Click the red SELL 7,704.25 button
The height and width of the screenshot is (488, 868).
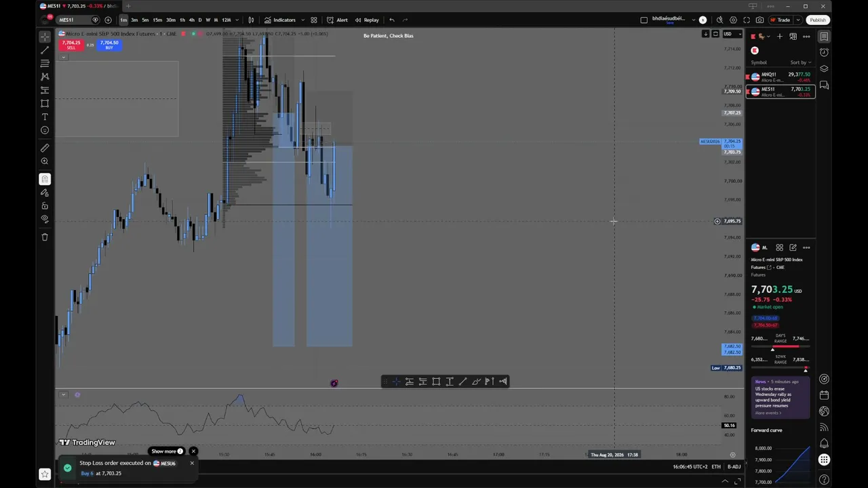click(x=71, y=45)
